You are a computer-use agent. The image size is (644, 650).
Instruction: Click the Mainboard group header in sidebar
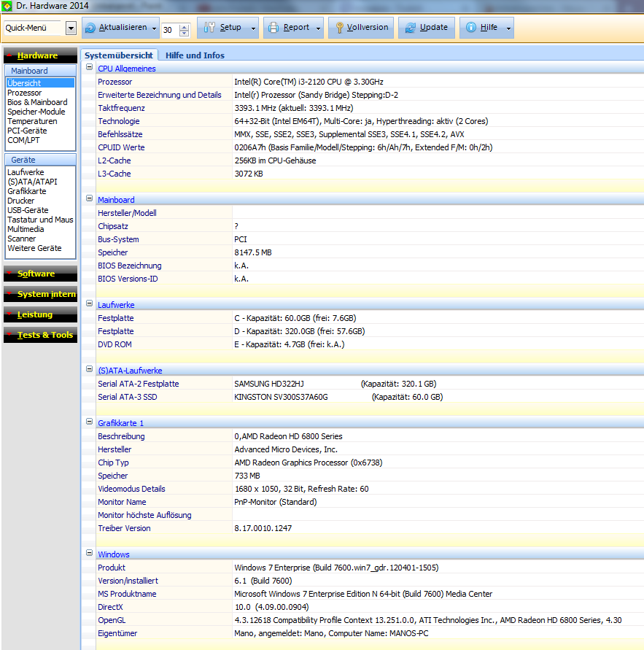tap(40, 71)
